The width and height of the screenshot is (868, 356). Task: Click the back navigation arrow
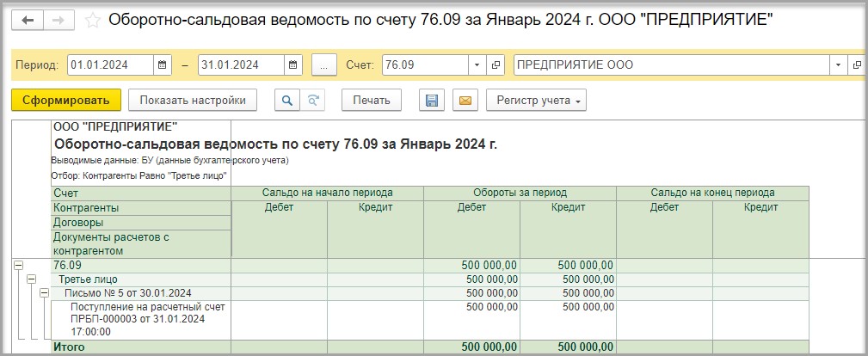click(29, 19)
